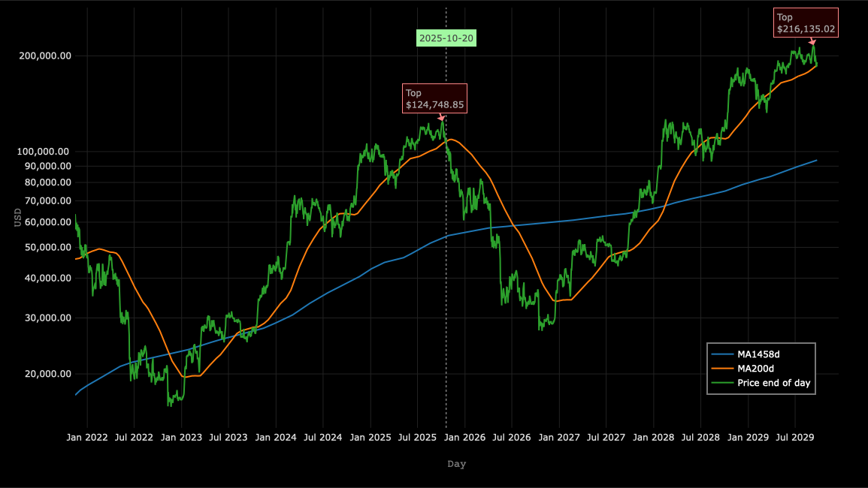Click the pink arrow marker under $216,135.02 label
868x488 pixels.
click(812, 41)
